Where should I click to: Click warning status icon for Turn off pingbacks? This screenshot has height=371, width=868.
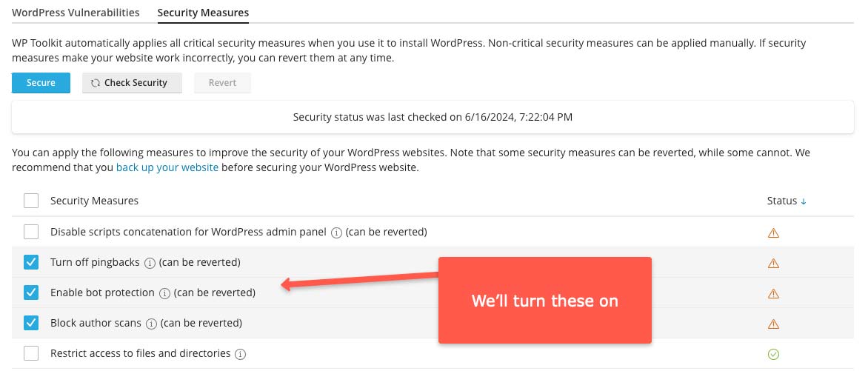(773, 263)
